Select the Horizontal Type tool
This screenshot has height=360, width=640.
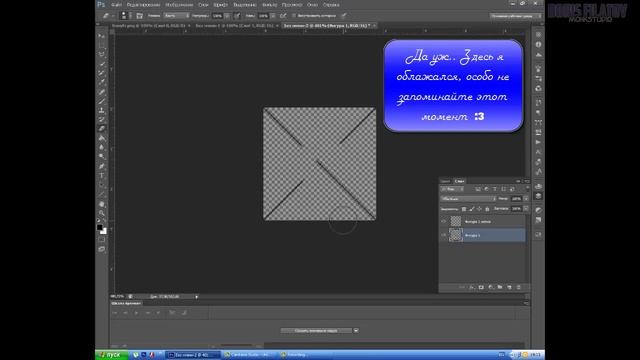(102, 176)
